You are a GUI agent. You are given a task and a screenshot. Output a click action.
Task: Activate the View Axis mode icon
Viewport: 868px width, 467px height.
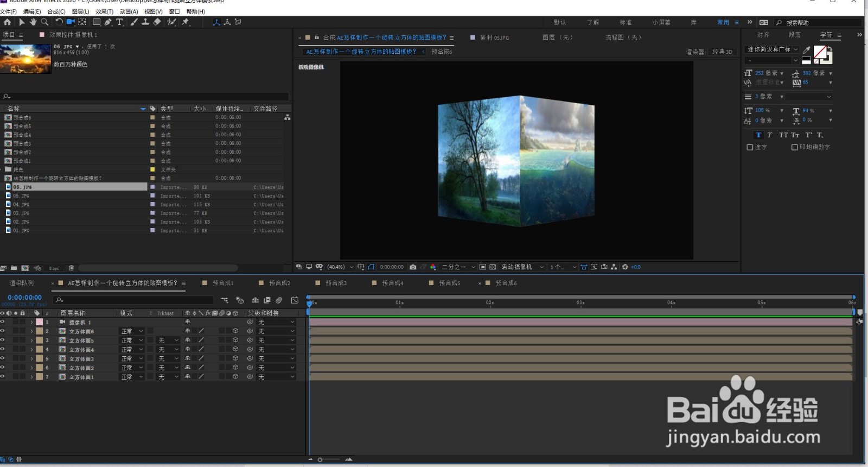pos(238,22)
